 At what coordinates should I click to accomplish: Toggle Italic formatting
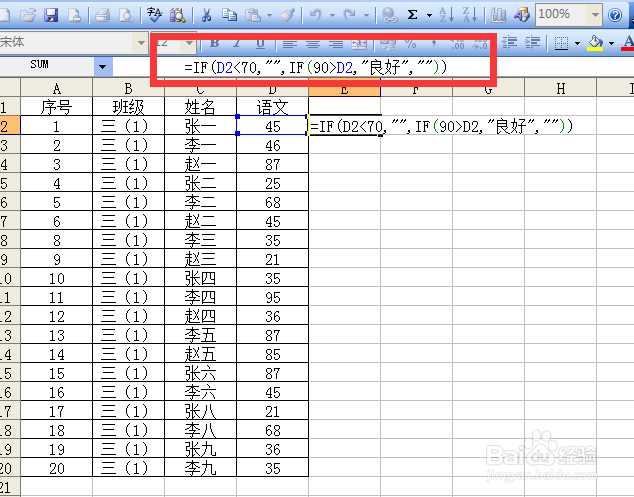coord(238,42)
